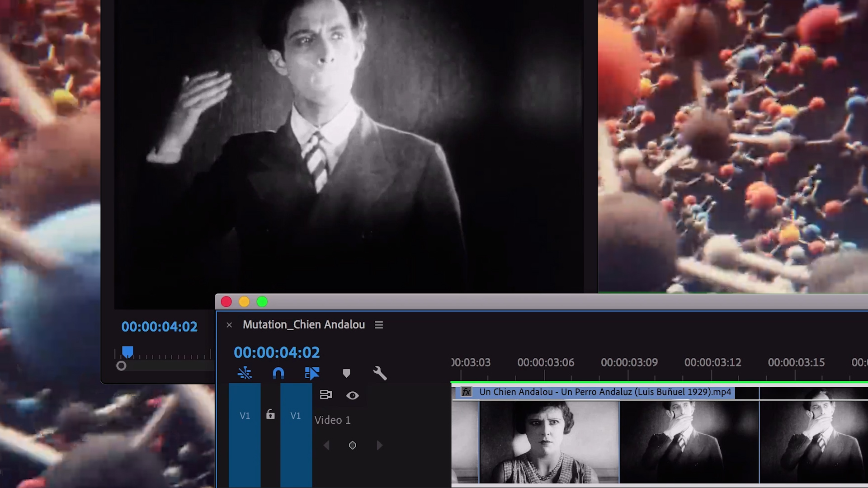Go to previous keyframe on Video 1
Screen dimensions: 868x488
click(326, 446)
